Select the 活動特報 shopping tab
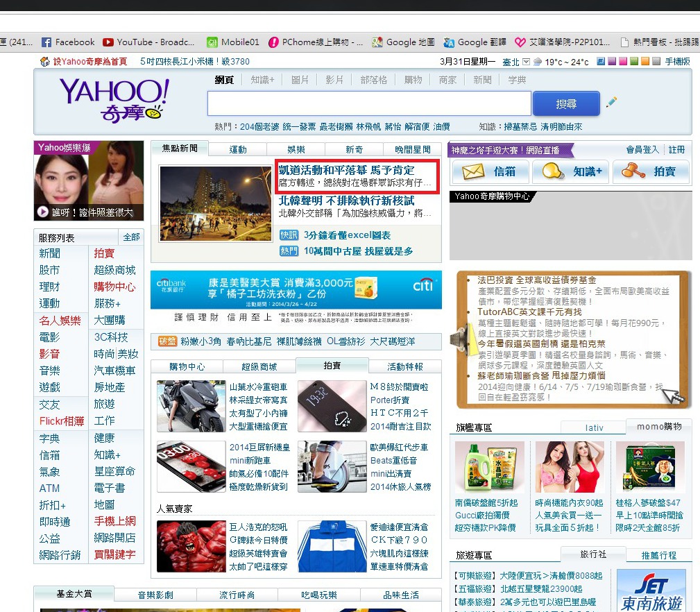700x612 pixels. point(405,366)
